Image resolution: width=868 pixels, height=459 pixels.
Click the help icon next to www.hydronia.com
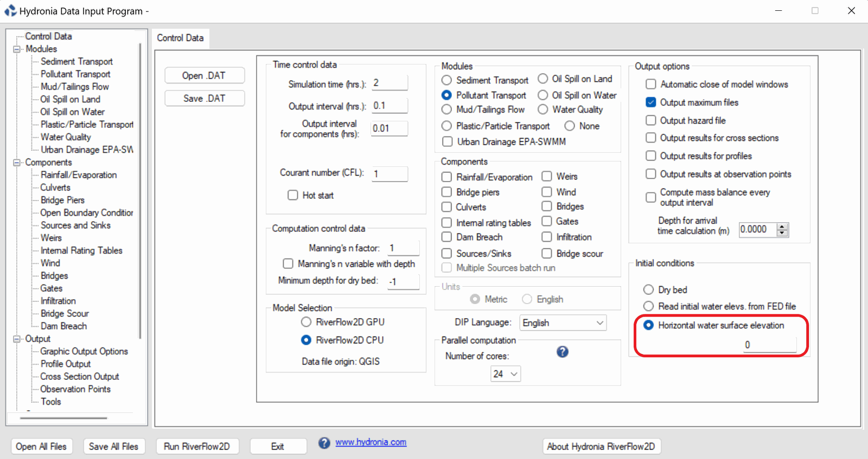pos(324,443)
